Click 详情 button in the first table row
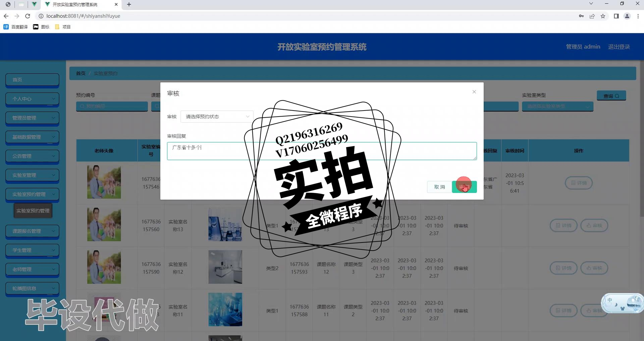Viewport: 644px width, 341px height. click(x=579, y=183)
